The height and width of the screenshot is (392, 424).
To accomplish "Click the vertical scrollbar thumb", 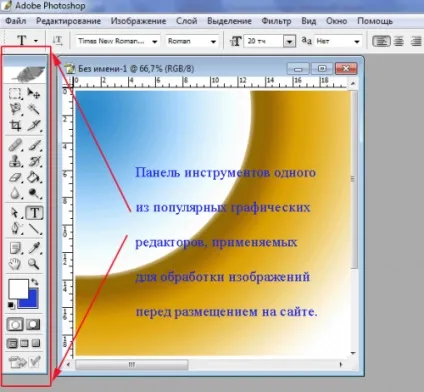I will point(353,179).
